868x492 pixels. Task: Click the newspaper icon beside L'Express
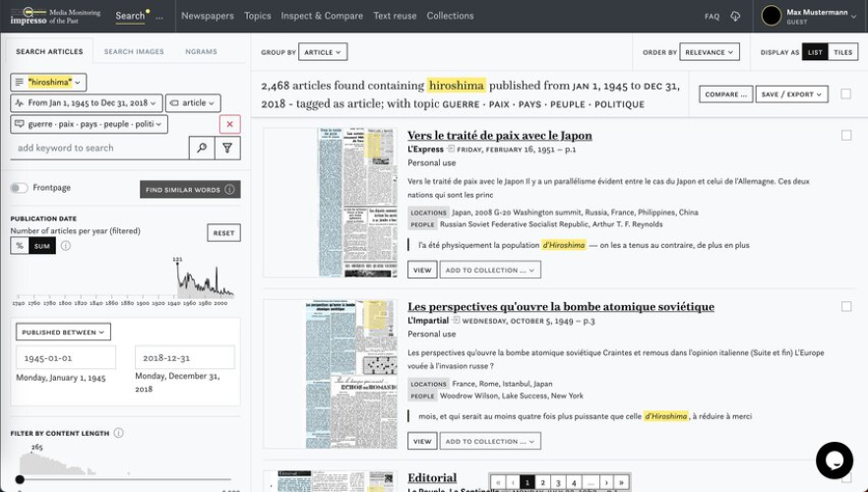451,149
